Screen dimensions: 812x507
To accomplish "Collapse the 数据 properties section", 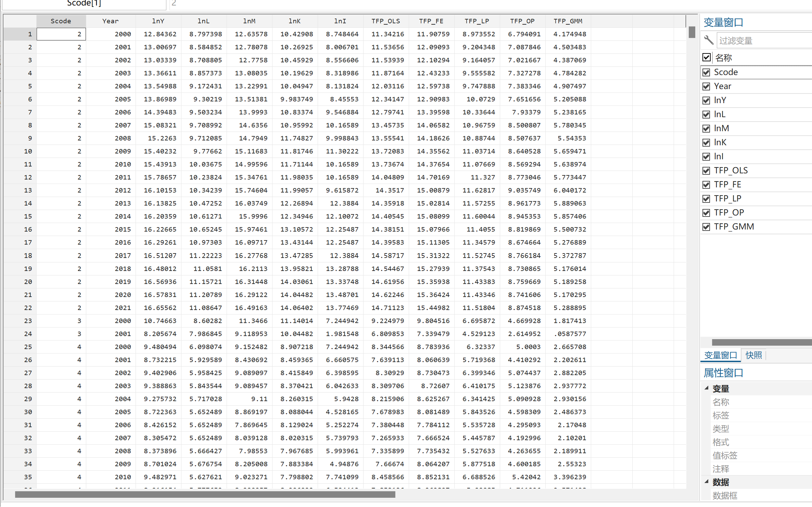I will coord(707,481).
